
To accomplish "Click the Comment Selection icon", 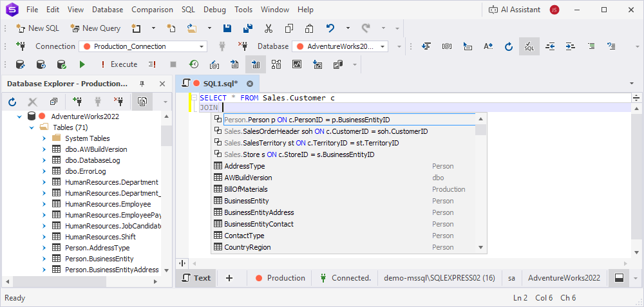I will click(x=591, y=46).
